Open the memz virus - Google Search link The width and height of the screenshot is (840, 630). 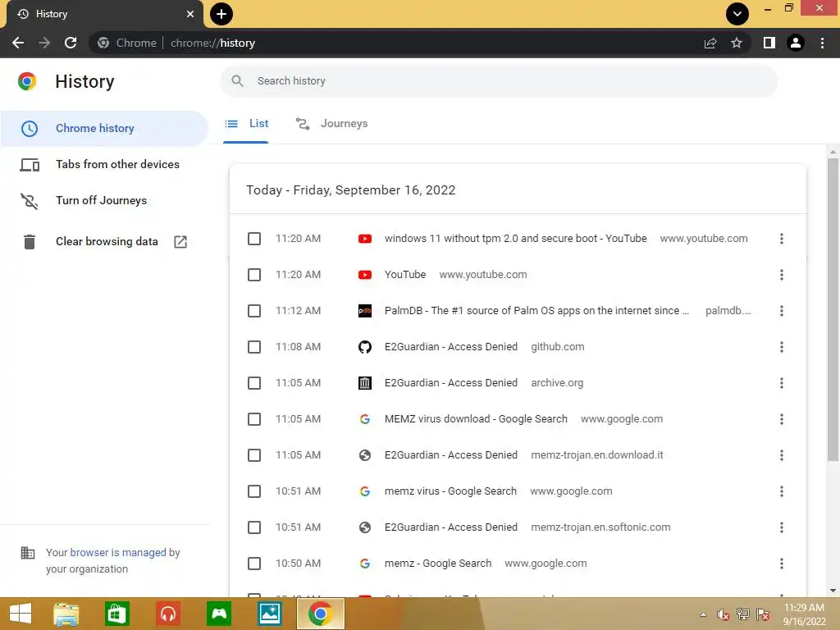tap(450, 491)
